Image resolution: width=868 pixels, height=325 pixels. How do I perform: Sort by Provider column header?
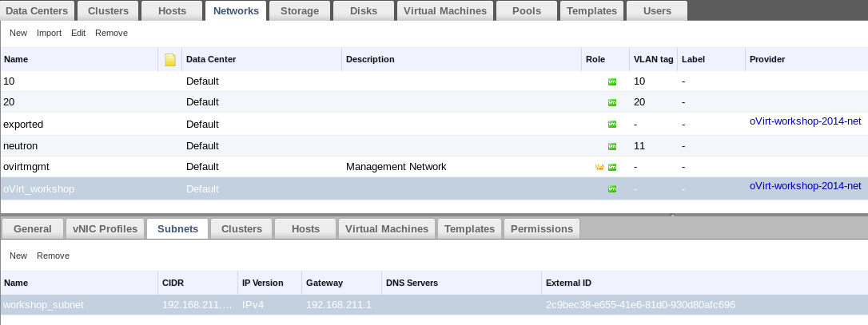tap(806, 59)
